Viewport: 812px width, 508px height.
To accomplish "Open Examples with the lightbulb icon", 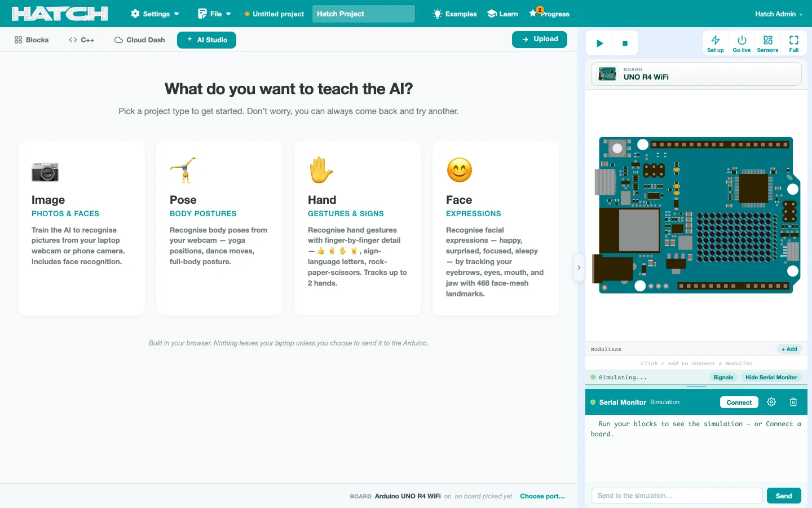I will tap(454, 14).
